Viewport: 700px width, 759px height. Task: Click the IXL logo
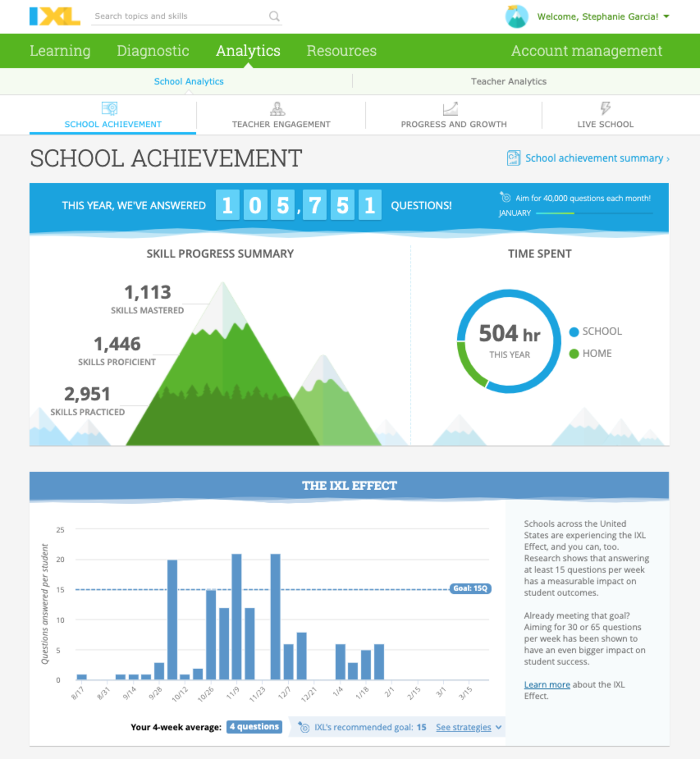[54, 16]
